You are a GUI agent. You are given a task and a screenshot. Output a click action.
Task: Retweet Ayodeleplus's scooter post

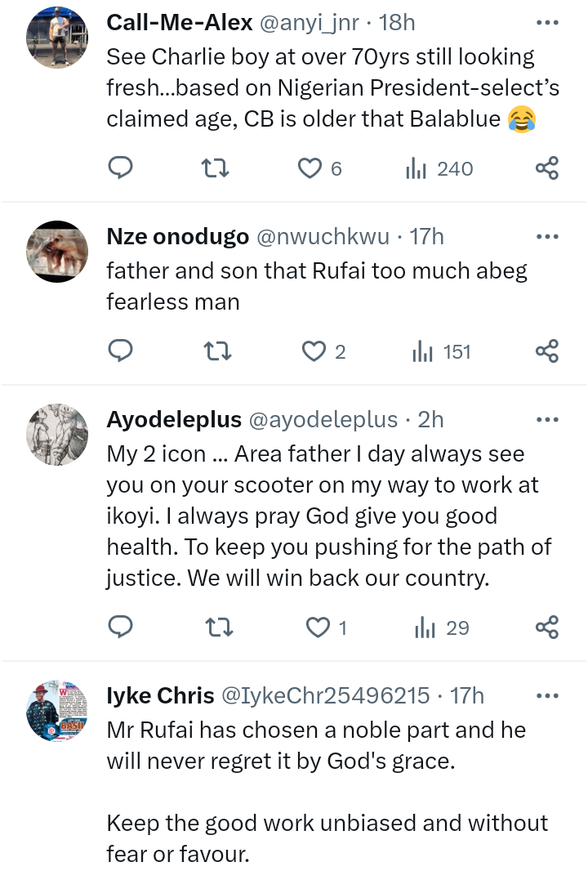point(220,628)
